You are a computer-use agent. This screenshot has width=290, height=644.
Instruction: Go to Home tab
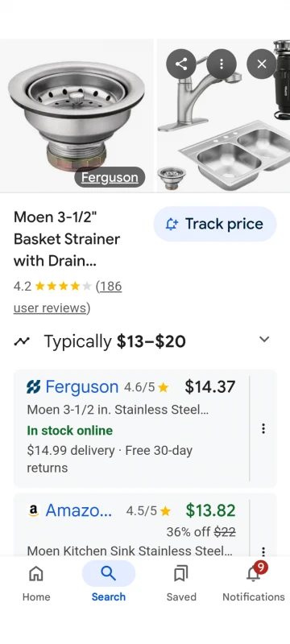point(36,582)
